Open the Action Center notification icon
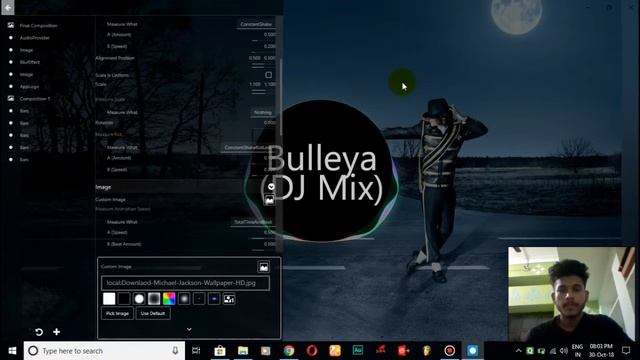The width and height of the screenshot is (640, 360). (626, 351)
